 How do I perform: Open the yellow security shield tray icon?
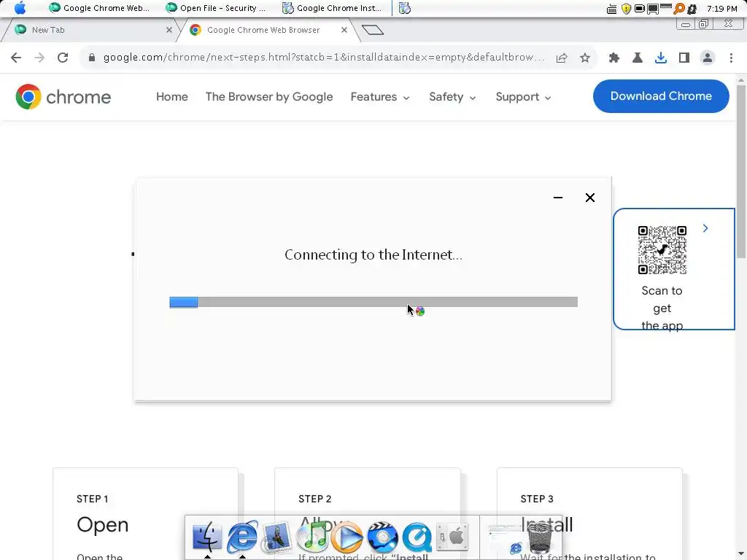point(626,9)
